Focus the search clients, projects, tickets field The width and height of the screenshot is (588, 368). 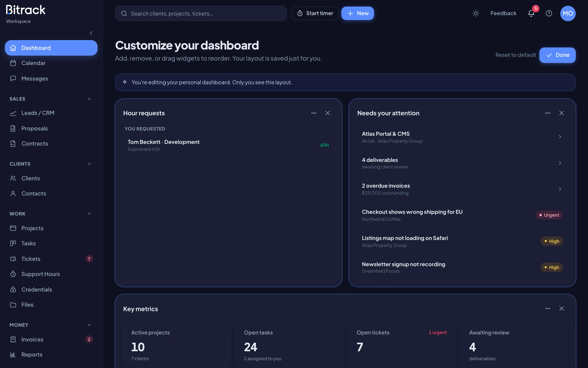coord(201,13)
